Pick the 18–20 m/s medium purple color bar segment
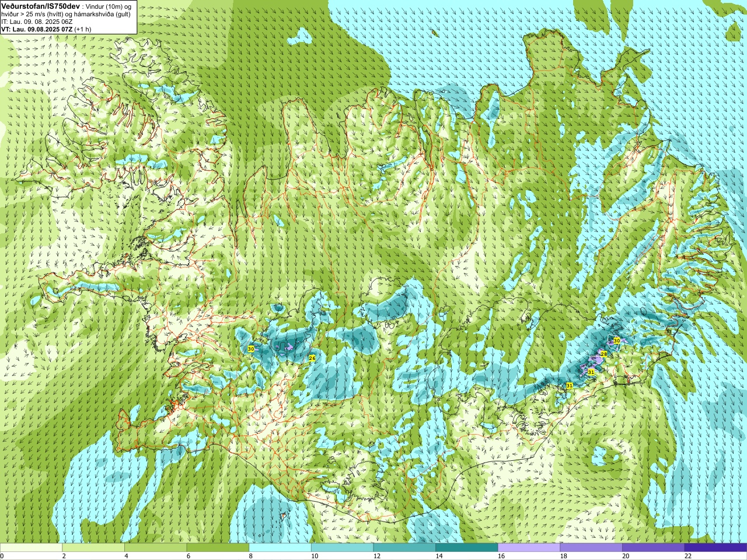Image resolution: width=747 pixels, height=560 pixels. click(591, 548)
